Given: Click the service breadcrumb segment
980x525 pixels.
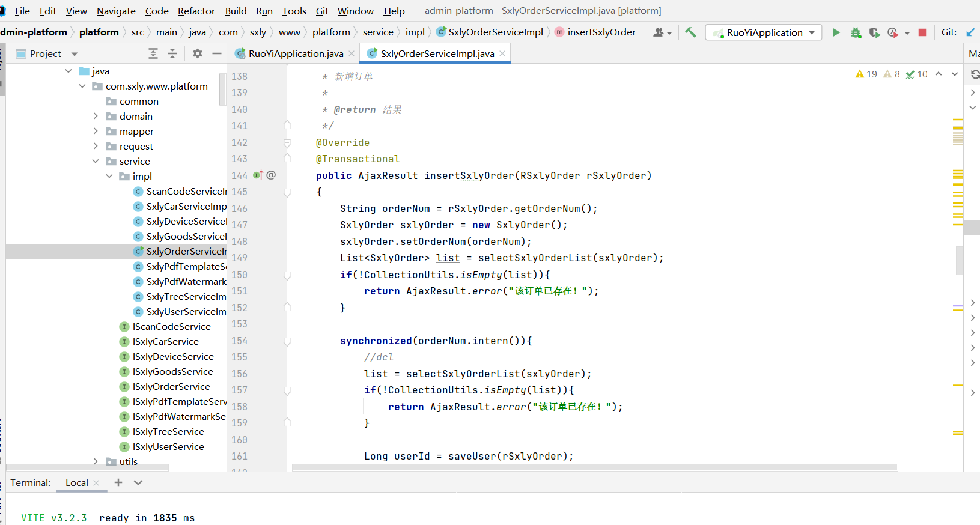Looking at the screenshot, I should coord(378,32).
